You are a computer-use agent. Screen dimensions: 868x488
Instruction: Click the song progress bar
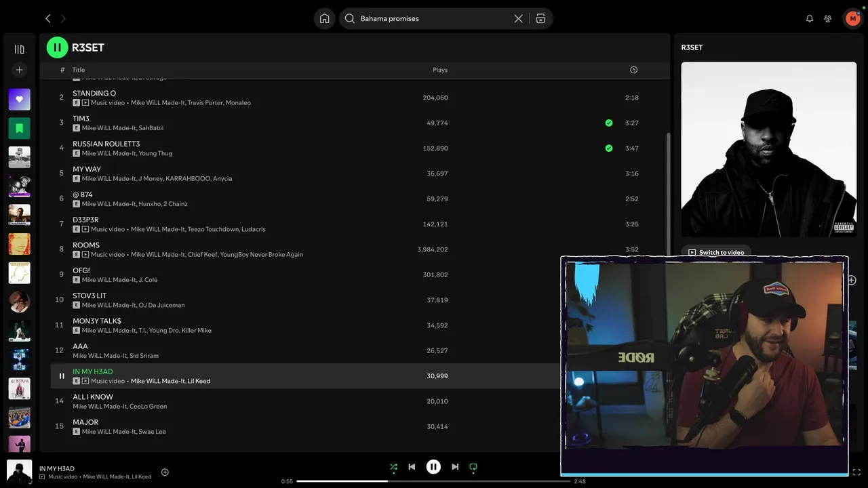433,481
